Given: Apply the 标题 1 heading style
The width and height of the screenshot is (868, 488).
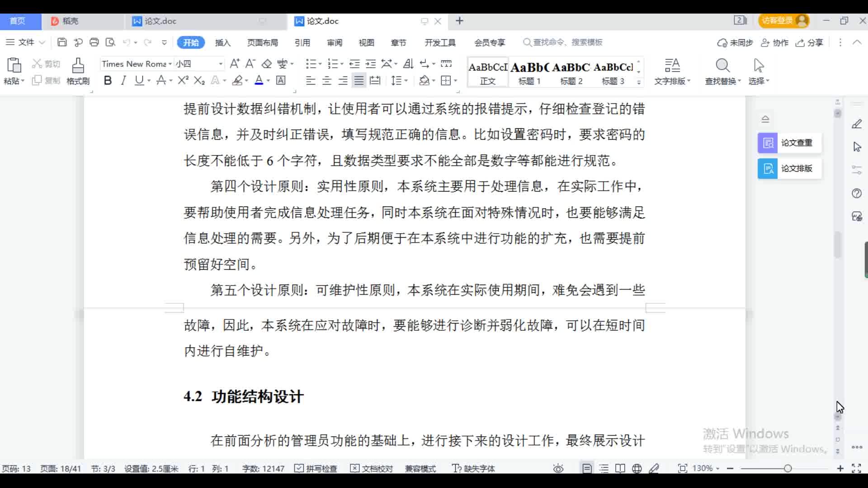Looking at the screenshot, I should 529,72.
